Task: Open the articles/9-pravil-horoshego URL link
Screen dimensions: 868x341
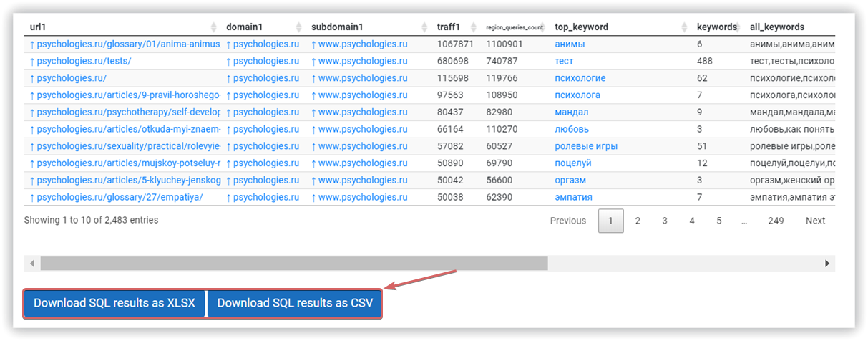Action: [x=125, y=95]
